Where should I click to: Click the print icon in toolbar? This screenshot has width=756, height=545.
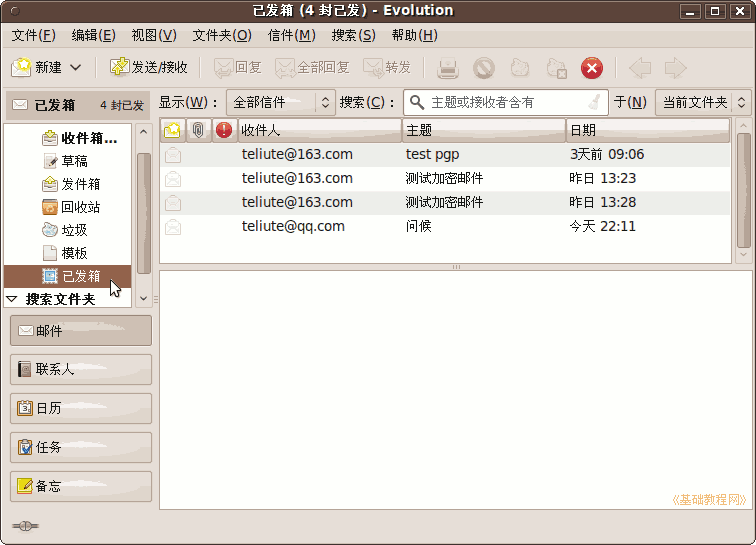pyautogui.click(x=447, y=68)
